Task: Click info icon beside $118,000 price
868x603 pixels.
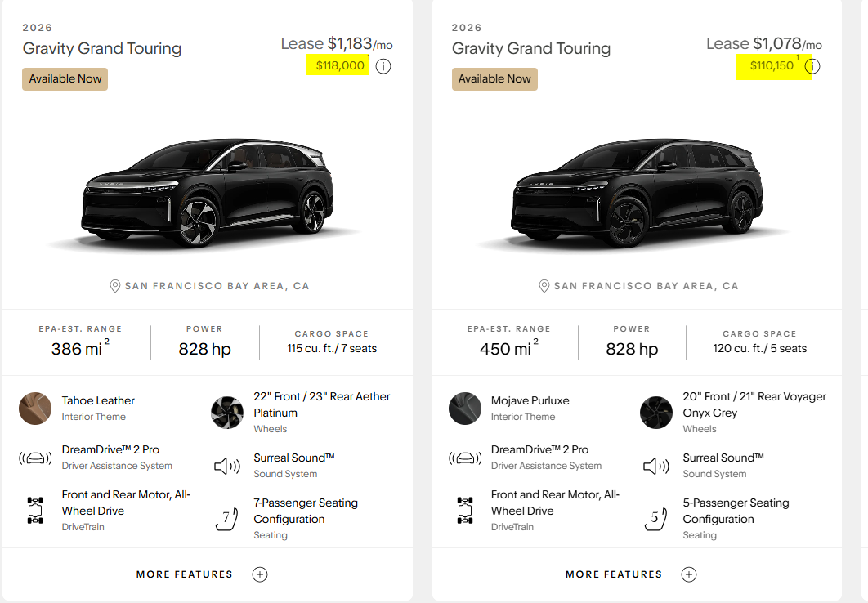Action: click(383, 66)
